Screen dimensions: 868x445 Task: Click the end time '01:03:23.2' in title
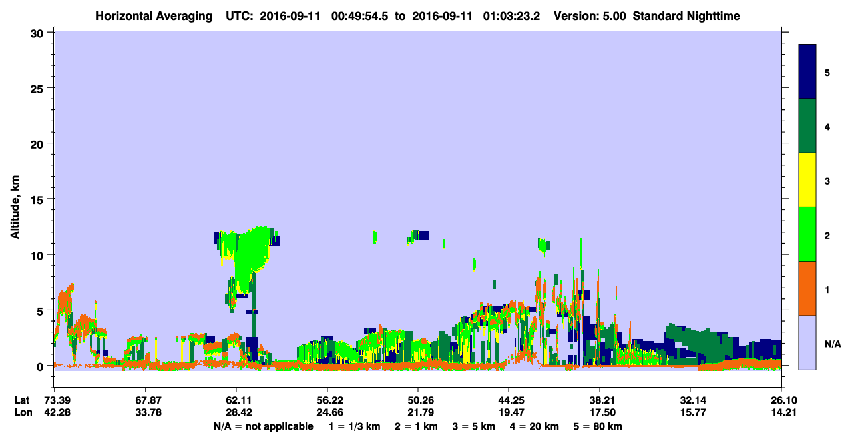coord(511,15)
